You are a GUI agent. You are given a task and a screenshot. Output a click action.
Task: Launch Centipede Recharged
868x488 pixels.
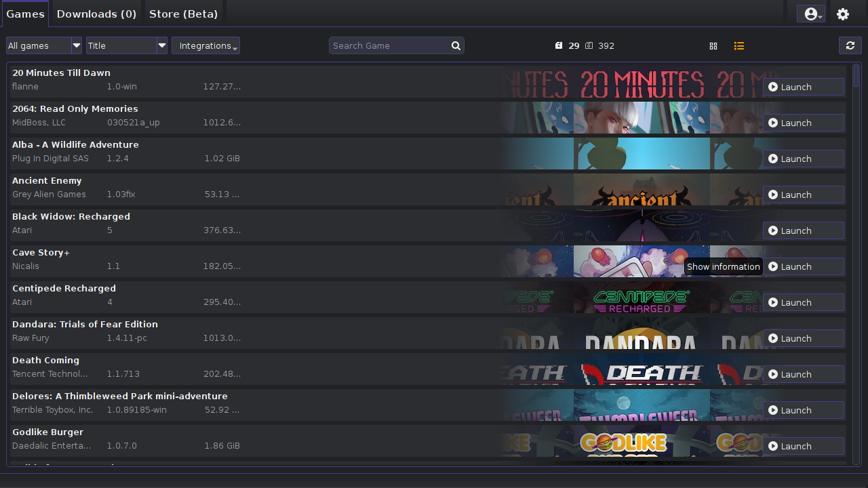tap(804, 302)
